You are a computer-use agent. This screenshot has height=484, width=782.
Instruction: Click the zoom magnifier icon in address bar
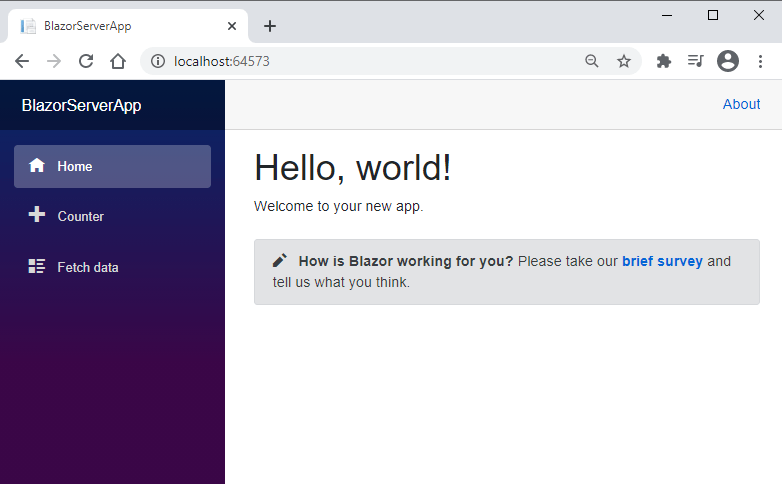click(591, 61)
